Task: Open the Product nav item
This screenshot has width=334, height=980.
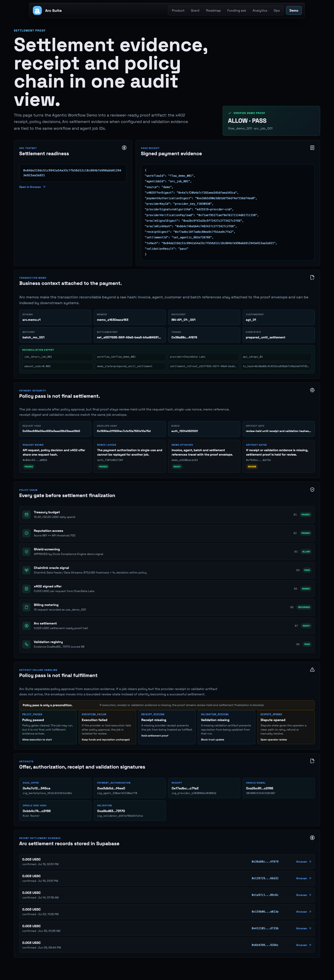Action: [x=178, y=11]
